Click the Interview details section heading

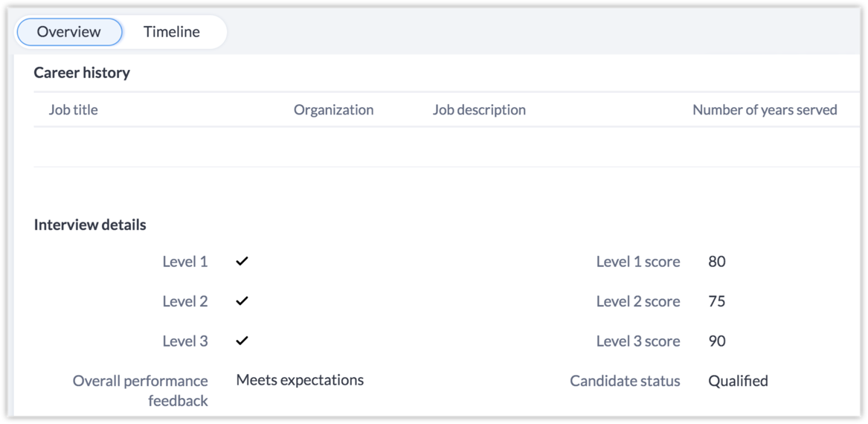(90, 225)
